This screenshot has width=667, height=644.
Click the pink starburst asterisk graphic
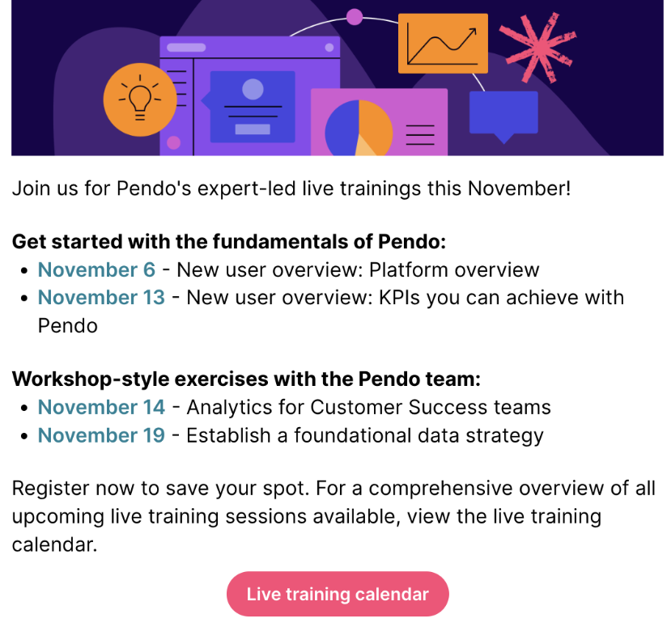(537, 48)
